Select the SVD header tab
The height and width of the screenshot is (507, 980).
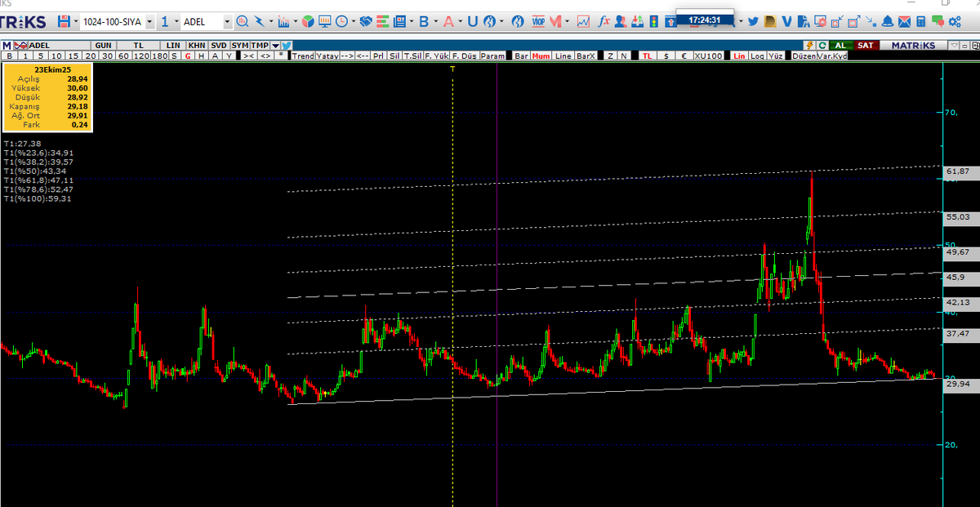[x=219, y=46]
